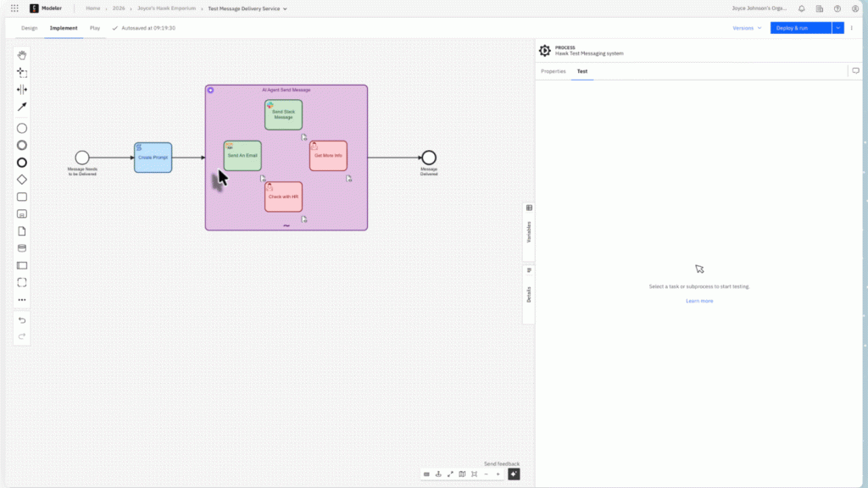The image size is (868, 488).
Task: Select the Send Slack Message task node
Action: click(283, 115)
